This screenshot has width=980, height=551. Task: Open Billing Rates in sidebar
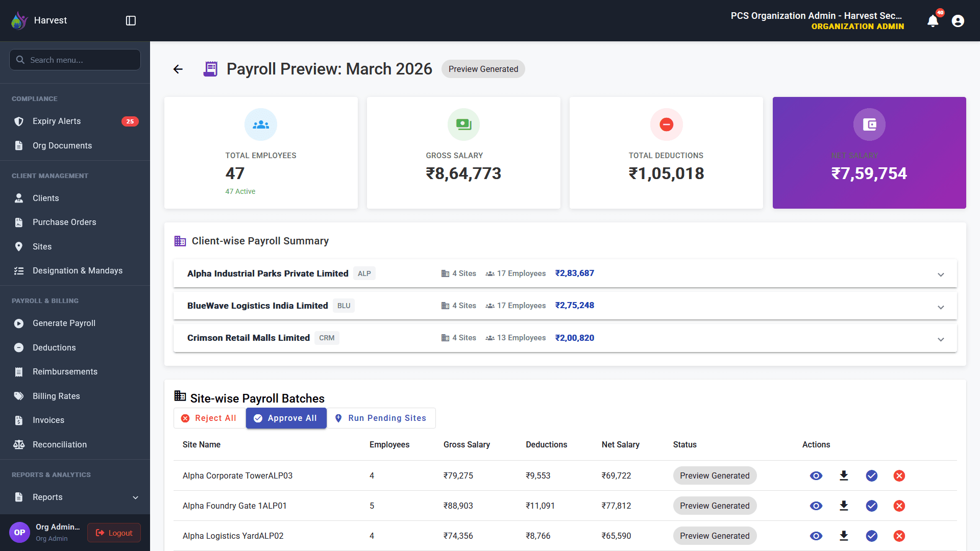click(x=75, y=396)
